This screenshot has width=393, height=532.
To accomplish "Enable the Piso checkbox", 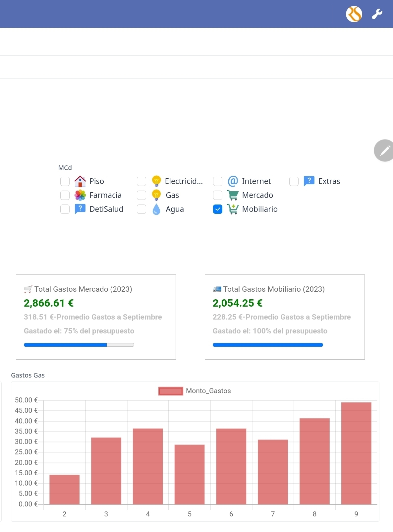I will pos(65,181).
